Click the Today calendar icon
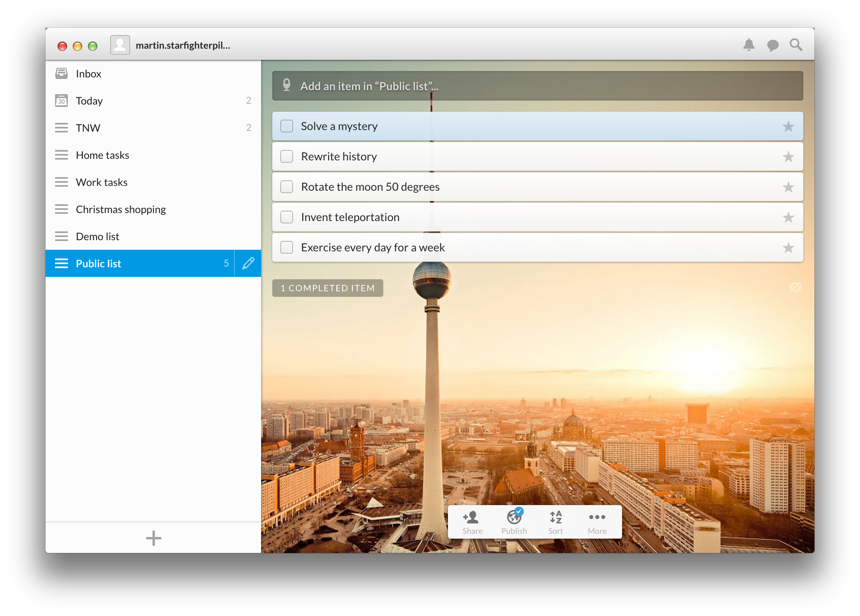860x616 pixels. (61, 101)
